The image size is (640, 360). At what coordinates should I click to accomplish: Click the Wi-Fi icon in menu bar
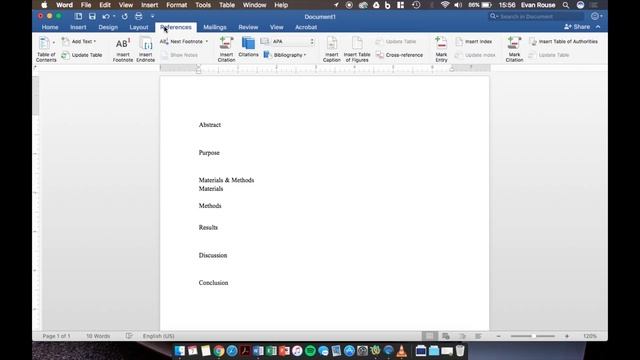point(445,5)
